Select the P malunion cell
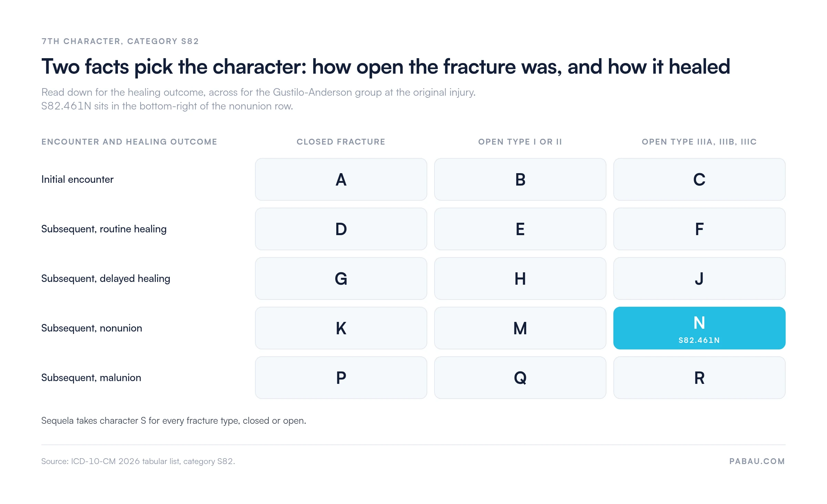The image size is (827, 504). (341, 378)
